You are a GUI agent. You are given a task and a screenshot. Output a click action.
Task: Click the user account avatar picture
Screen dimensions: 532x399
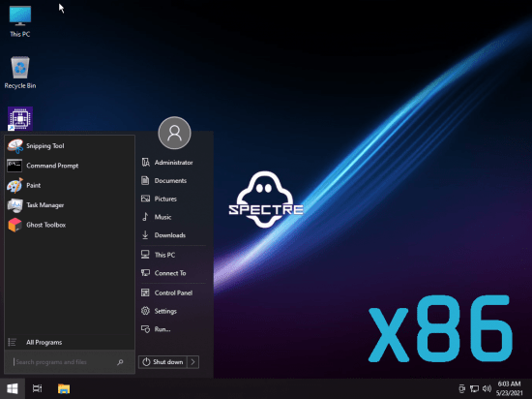pos(174,133)
